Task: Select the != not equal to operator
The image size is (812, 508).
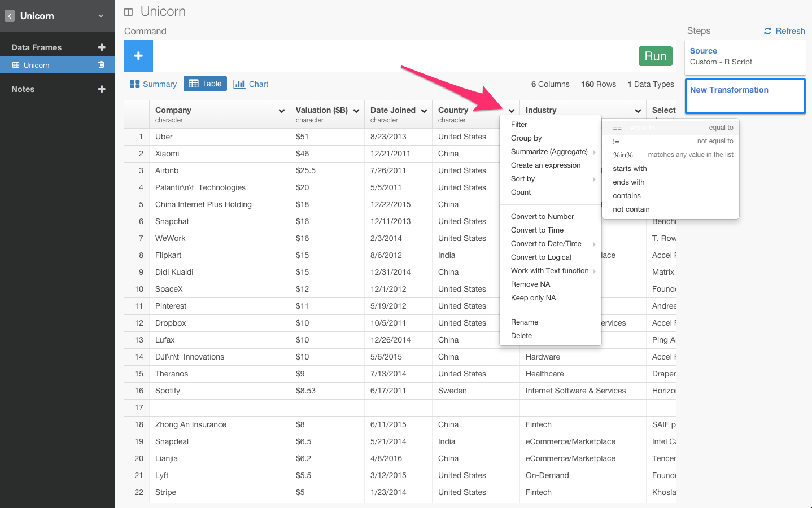Action: pos(670,142)
